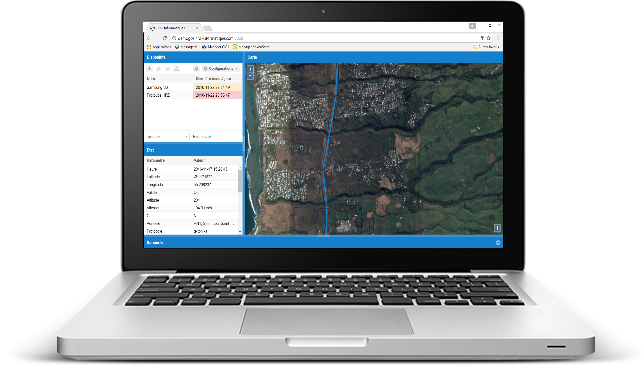Zoom in on the map
Viewport: 642px width, 366px height.
251,70
